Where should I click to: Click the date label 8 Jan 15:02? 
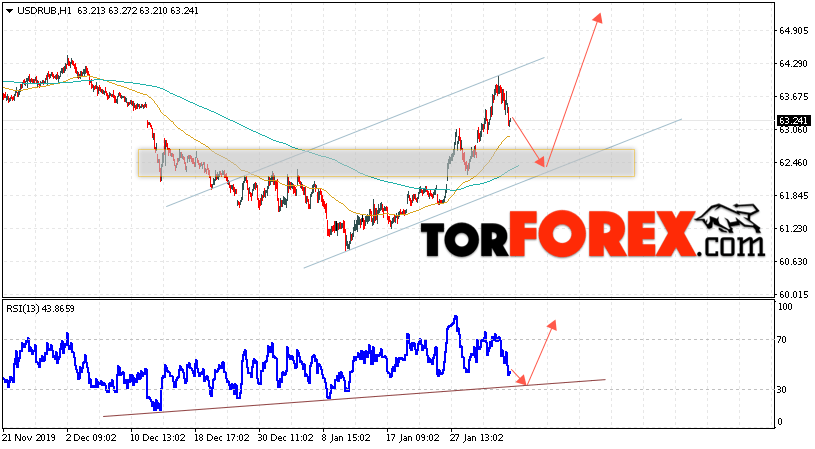(346, 438)
